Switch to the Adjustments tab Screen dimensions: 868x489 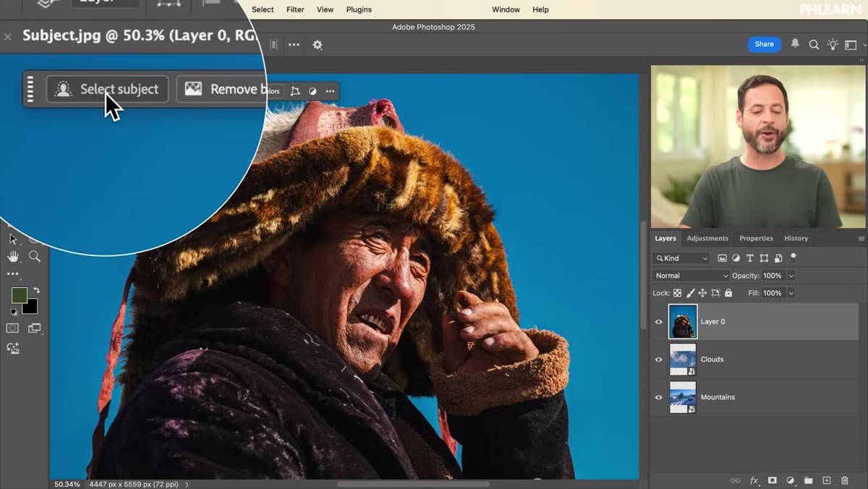[707, 238]
